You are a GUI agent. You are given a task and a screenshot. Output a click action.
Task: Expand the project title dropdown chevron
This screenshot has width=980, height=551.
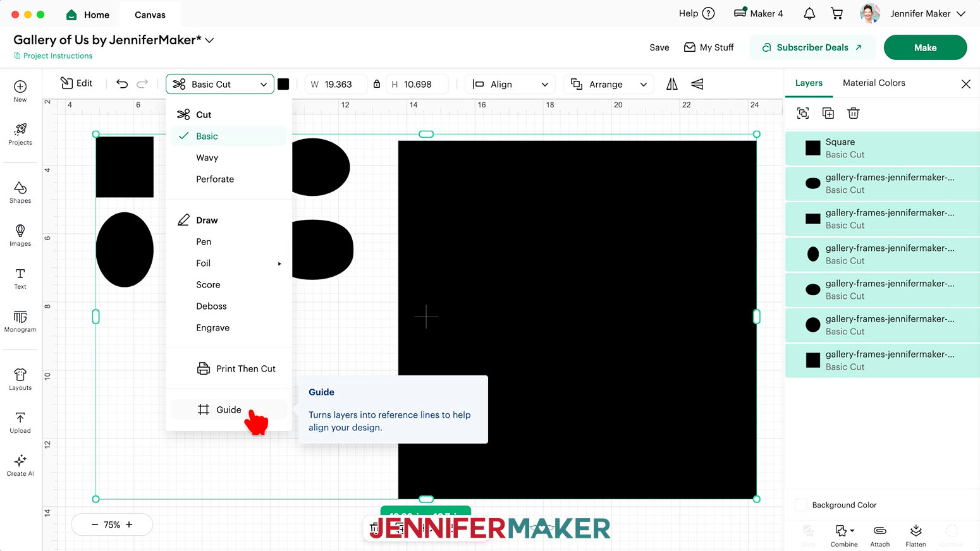pyautogui.click(x=209, y=40)
